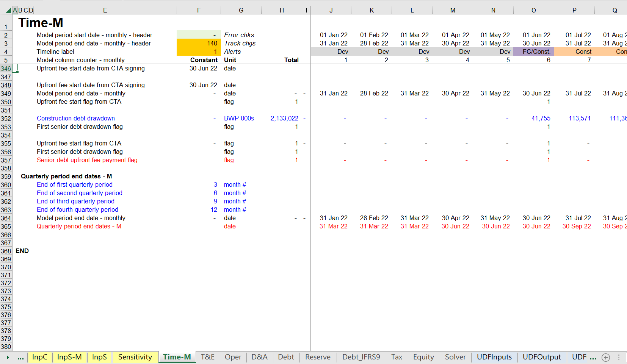Open the vertical three-dot menu beside the sheet tabs
Screen dimensions: 627x364
[x=618, y=357]
